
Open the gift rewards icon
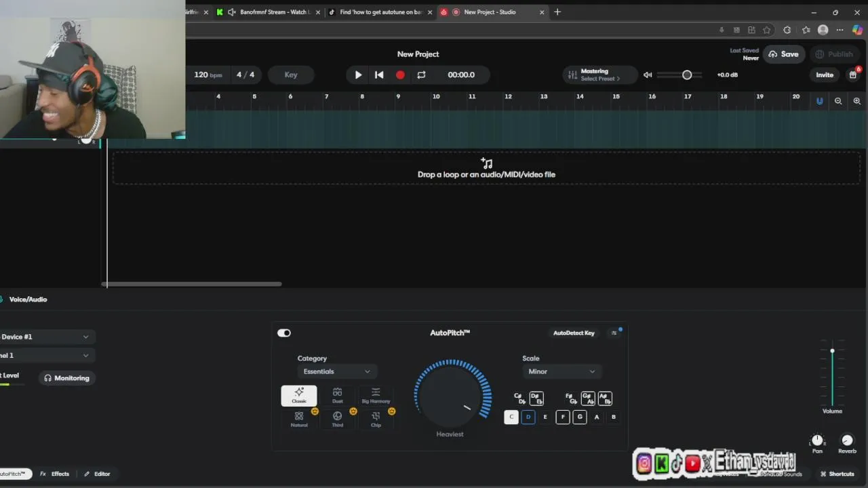[853, 75]
